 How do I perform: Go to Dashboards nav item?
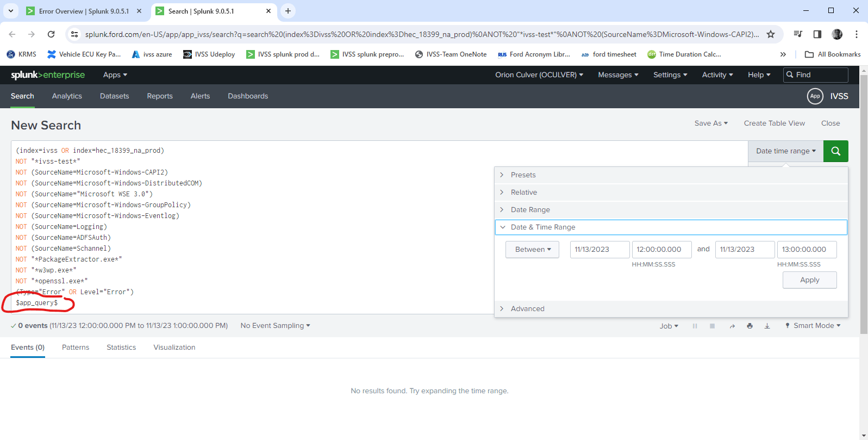[x=248, y=96]
